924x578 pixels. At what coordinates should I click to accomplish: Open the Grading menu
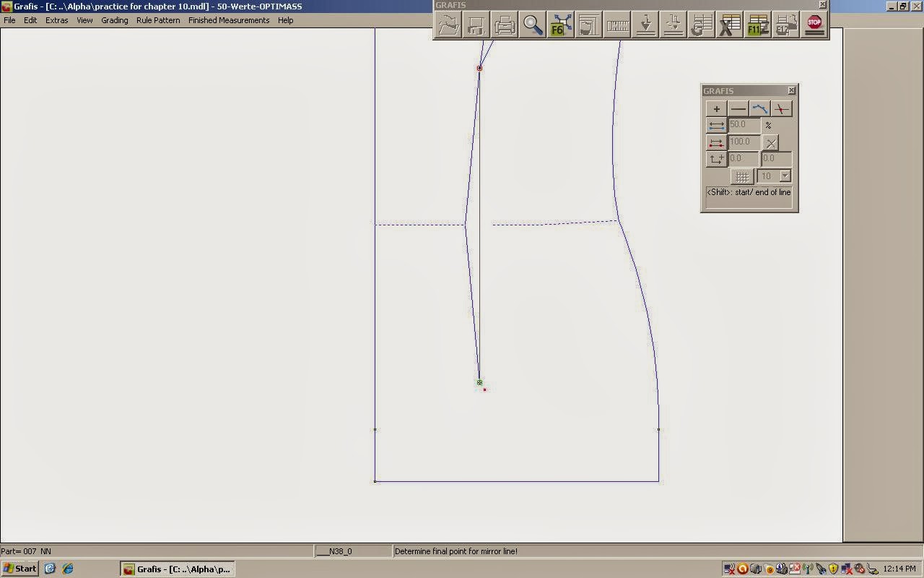point(114,20)
